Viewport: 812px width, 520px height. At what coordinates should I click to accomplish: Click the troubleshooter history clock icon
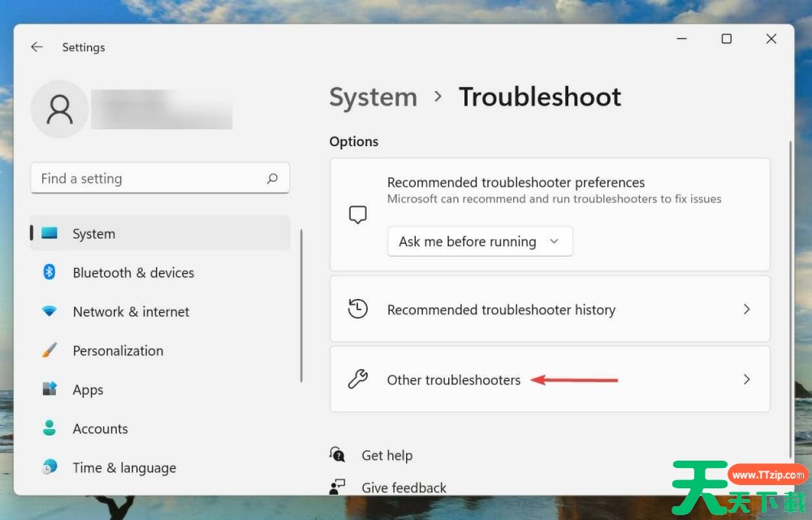coord(357,310)
